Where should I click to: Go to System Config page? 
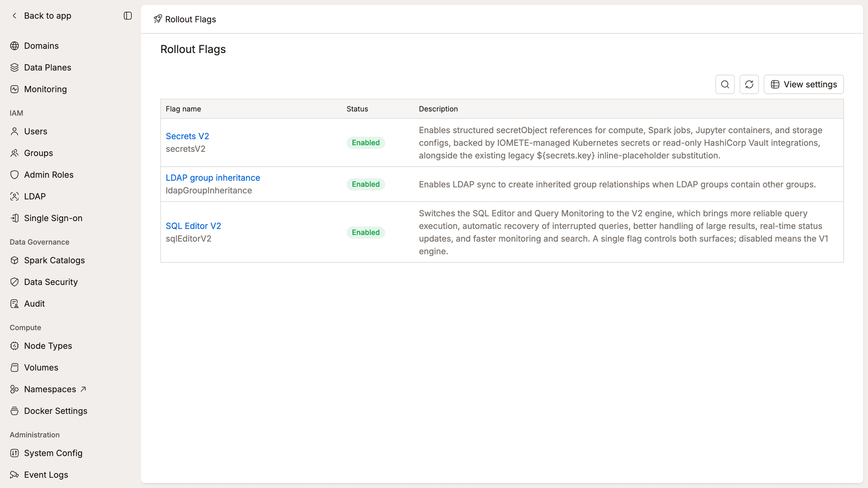coord(53,453)
